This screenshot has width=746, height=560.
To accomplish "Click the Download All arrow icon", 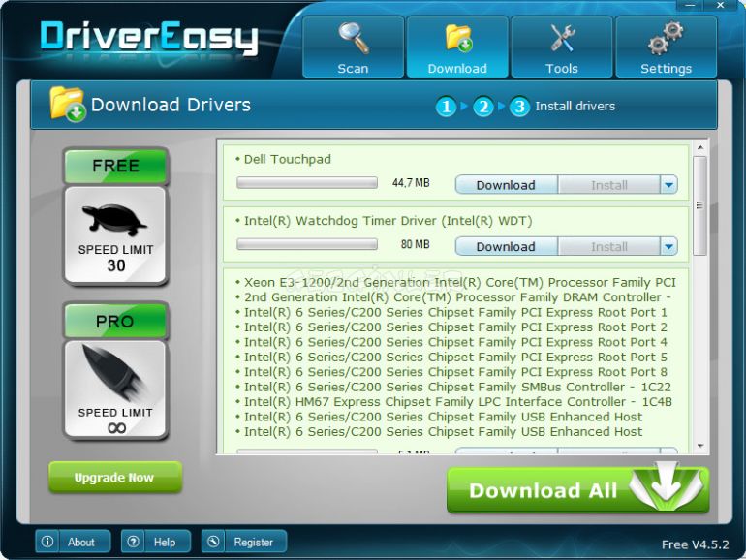I will pos(666,486).
